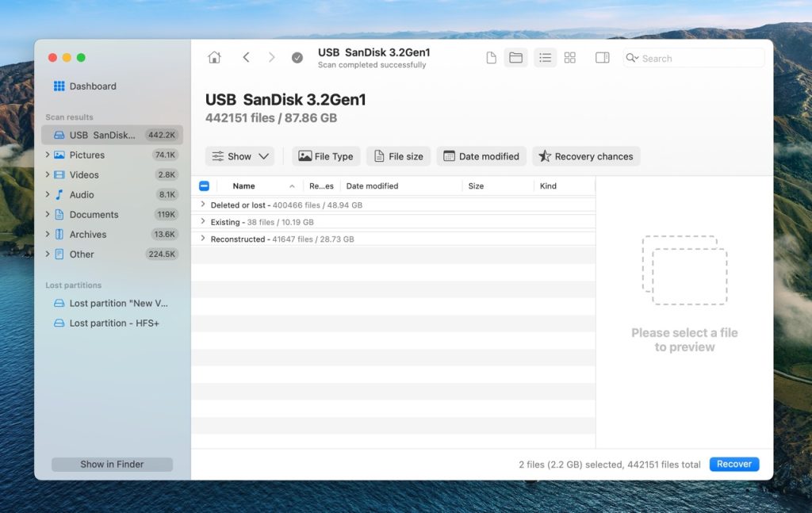
Task: Switch to list view in the toolbar
Action: click(x=545, y=57)
